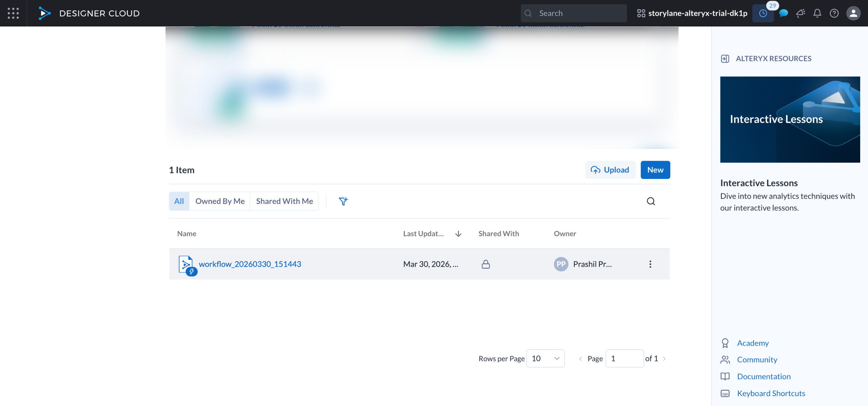Open the app switcher grid icon
This screenshot has width=868, height=406.
(x=13, y=13)
